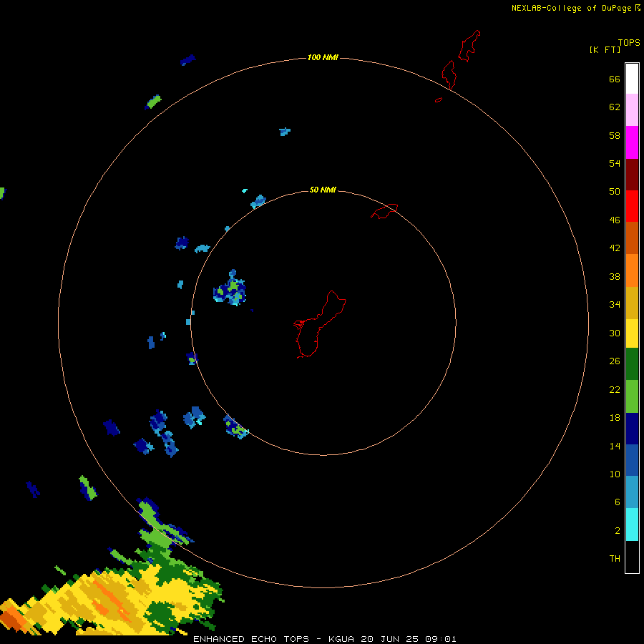Click the Rota island outline on the 50 NMI ring

(384, 211)
